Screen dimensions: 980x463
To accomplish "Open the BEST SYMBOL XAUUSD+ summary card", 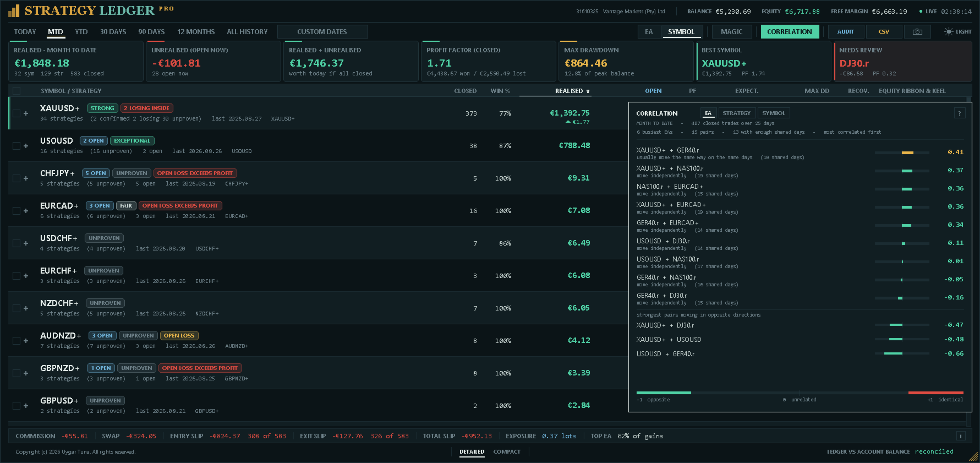I will [x=764, y=62].
